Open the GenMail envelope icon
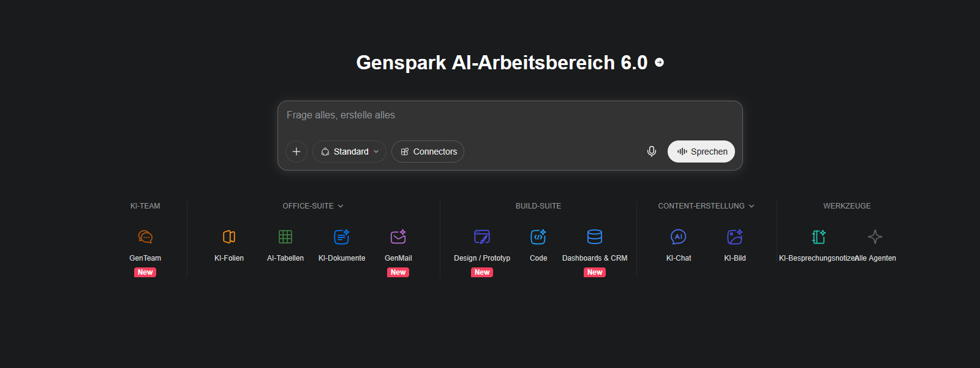Viewport: 980px width, 368px height. [x=398, y=237]
